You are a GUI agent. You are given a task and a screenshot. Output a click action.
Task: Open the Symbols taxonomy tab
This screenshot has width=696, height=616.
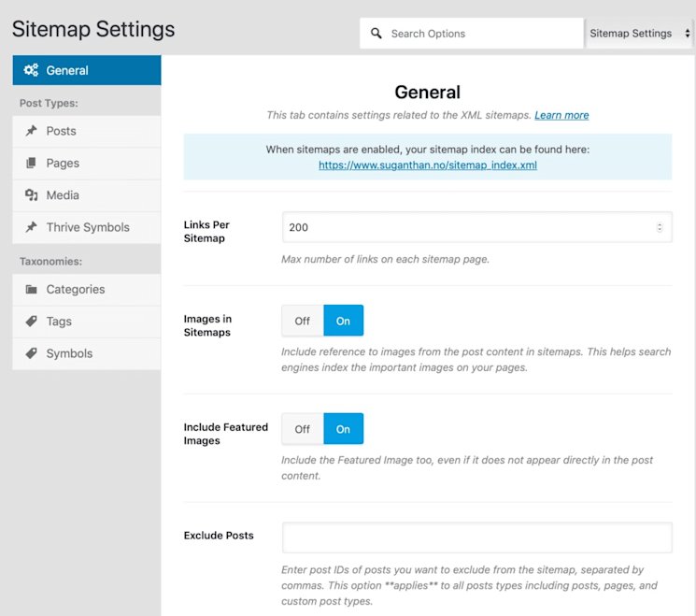pos(69,353)
